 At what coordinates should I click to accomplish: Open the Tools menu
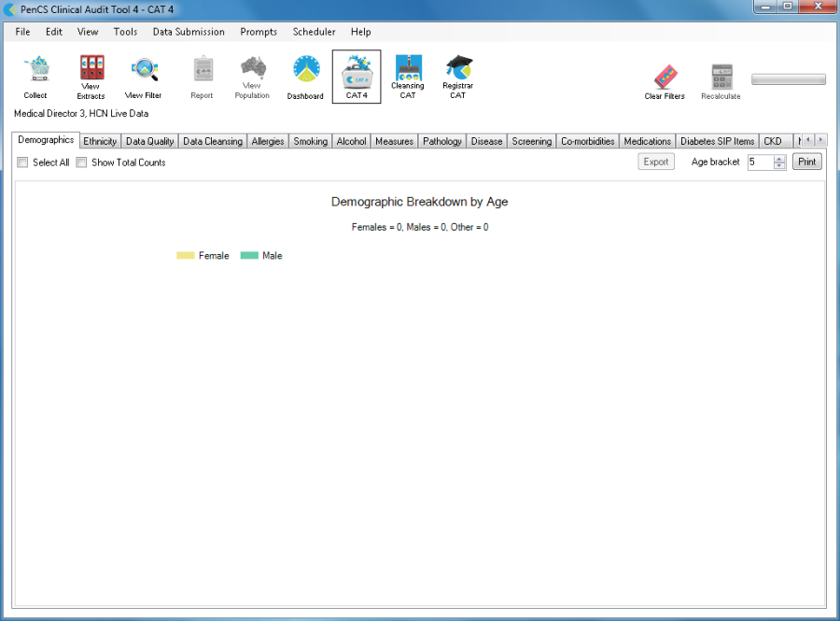[125, 32]
